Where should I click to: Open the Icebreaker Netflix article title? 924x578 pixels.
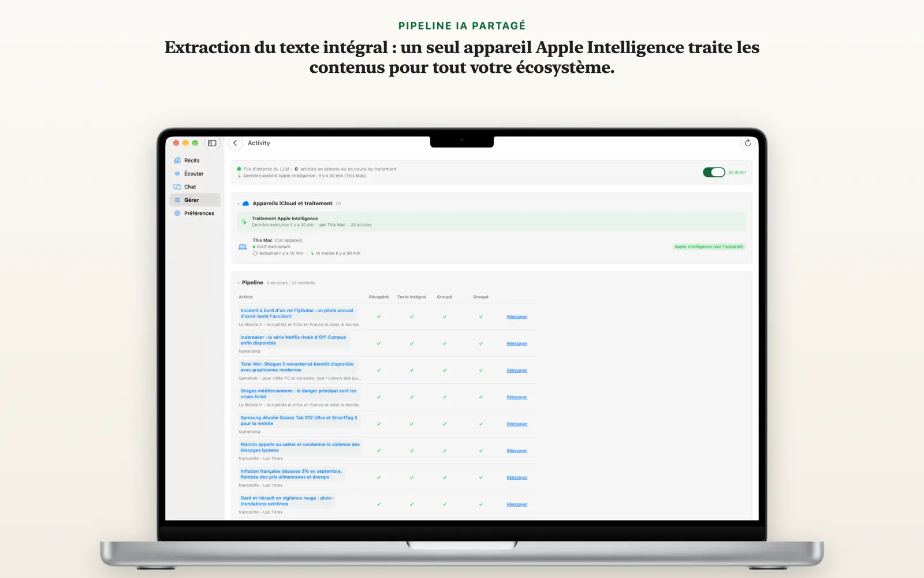pyautogui.click(x=293, y=340)
